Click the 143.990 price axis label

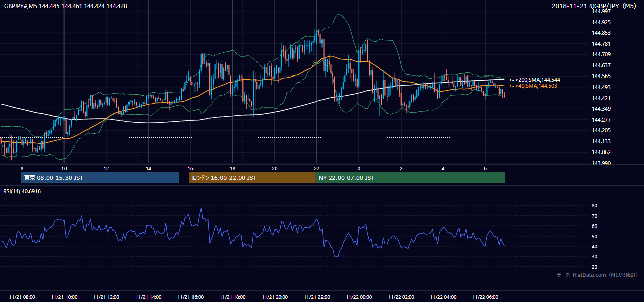pyautogui.click(x=601, y=163)
